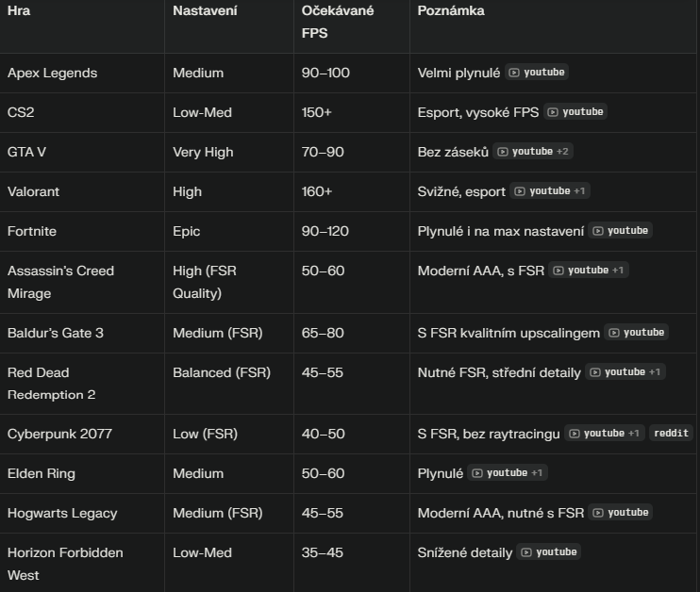
Task: Open youtube source for Red Dead Redemption 2
Action: [617, 372]
